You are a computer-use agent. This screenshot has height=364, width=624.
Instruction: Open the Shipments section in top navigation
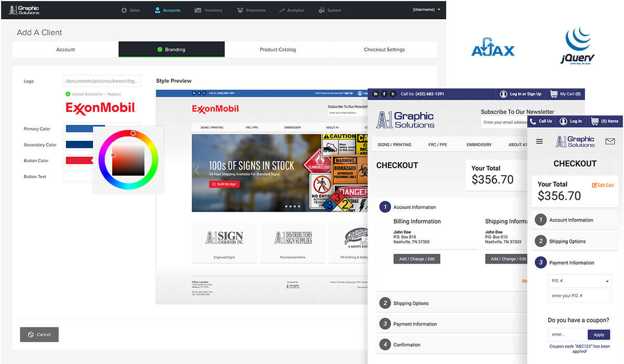252,10
